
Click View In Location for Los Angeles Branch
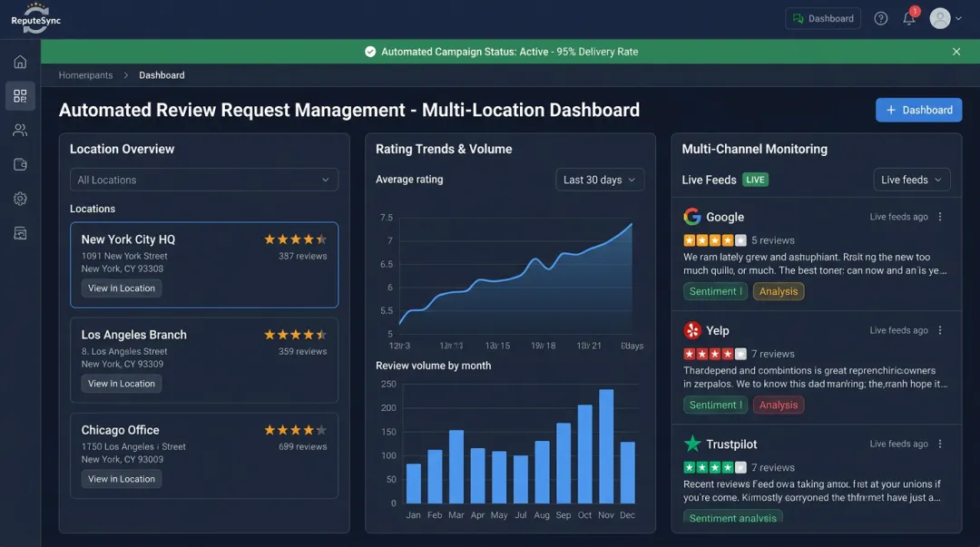[x=122, y=384]
